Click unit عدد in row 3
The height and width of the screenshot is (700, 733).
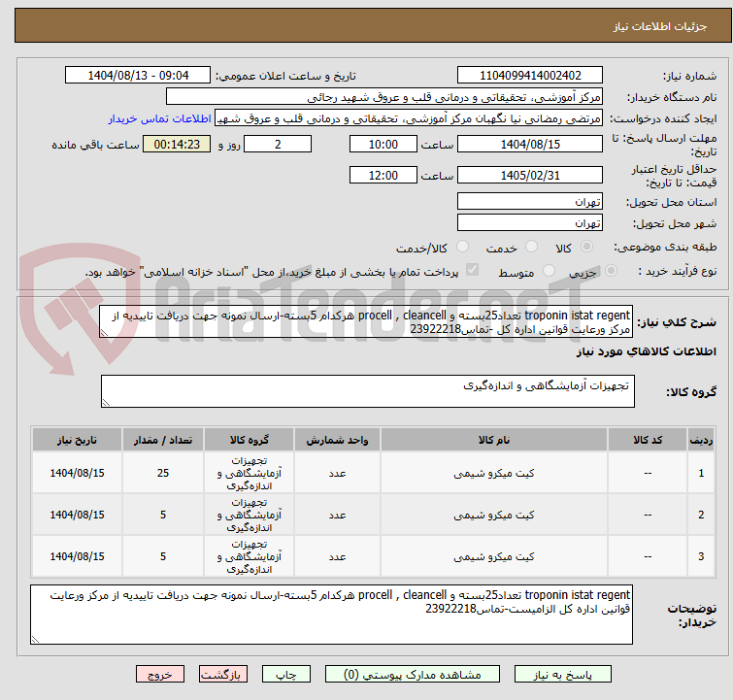pyautogui.click(x=337, y=556)
